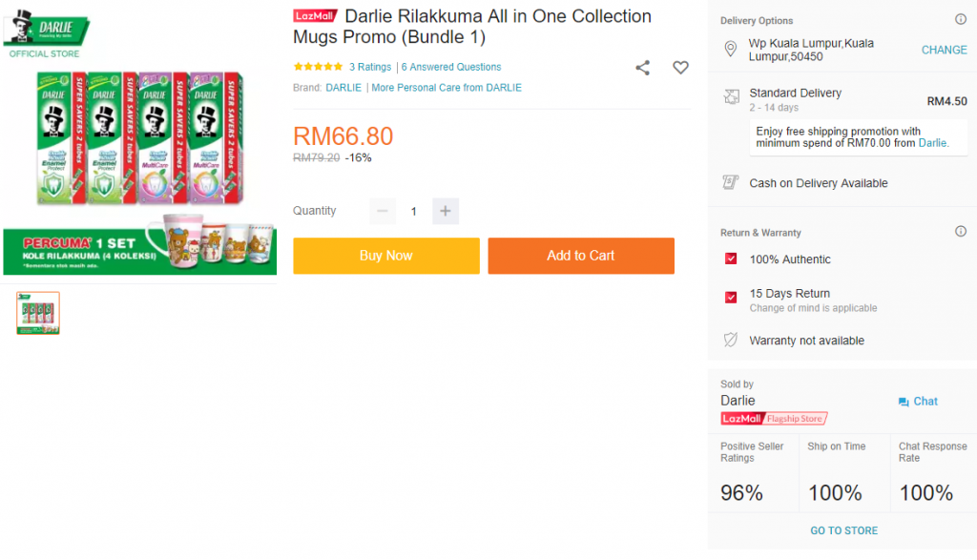The height and width of the screenshot is (560, 977).
Task: Click the 15 Days Return check icon
Action: [x=731, y=298]
